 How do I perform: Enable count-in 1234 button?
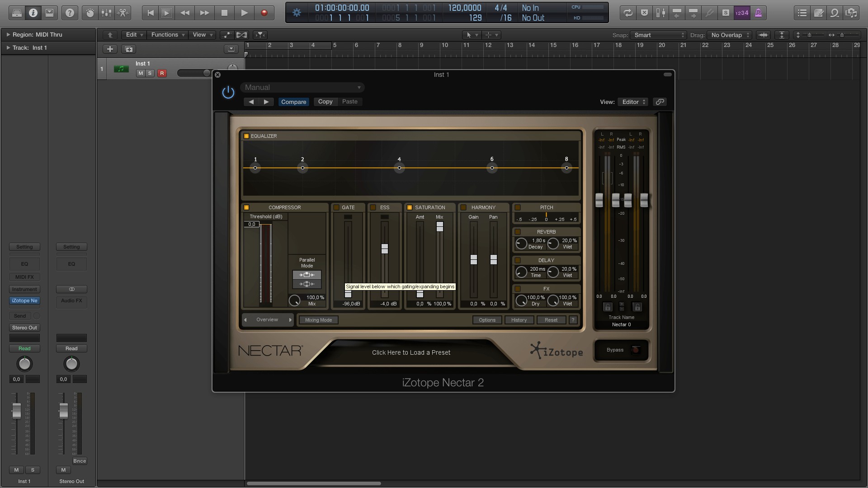click(x=742, y=13)
